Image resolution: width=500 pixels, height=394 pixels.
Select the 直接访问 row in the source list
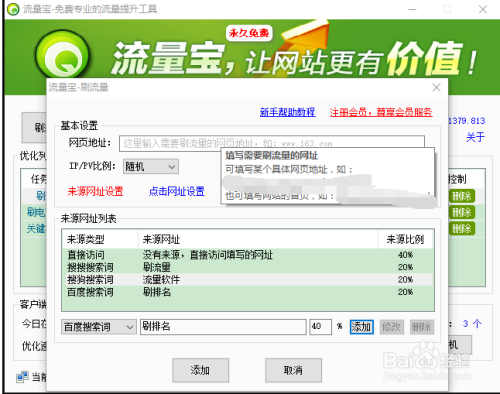coord(248,255)
